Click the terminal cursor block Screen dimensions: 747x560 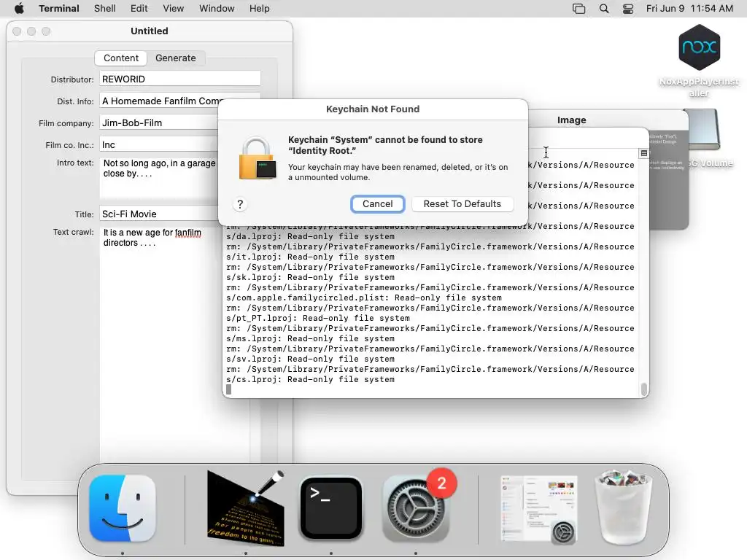point(228,389)
